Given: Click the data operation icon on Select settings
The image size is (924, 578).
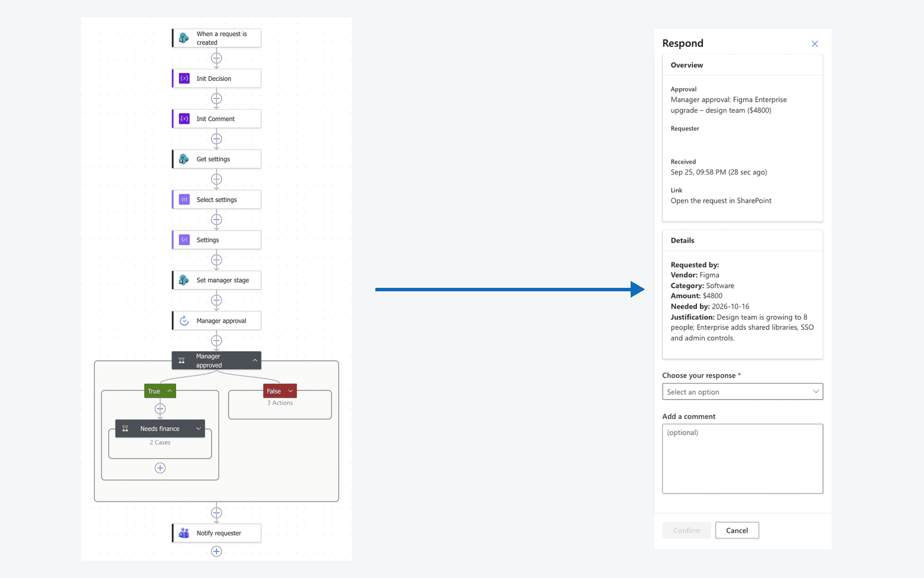Looking at the screenshot, I should click(184, 199).
